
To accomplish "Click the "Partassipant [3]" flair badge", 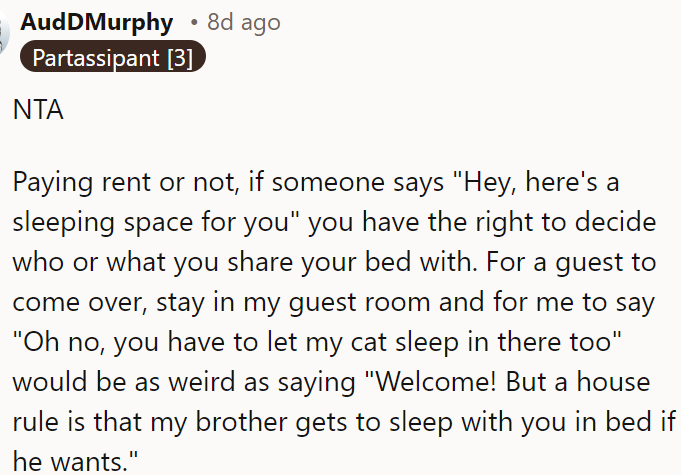I will click(113, 58).
